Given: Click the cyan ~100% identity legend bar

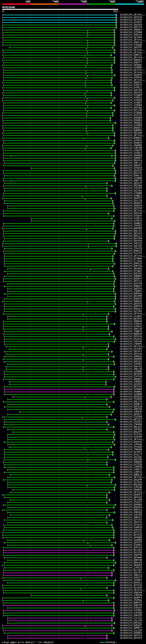Looking at the screenshot, I should coord(130,4).
